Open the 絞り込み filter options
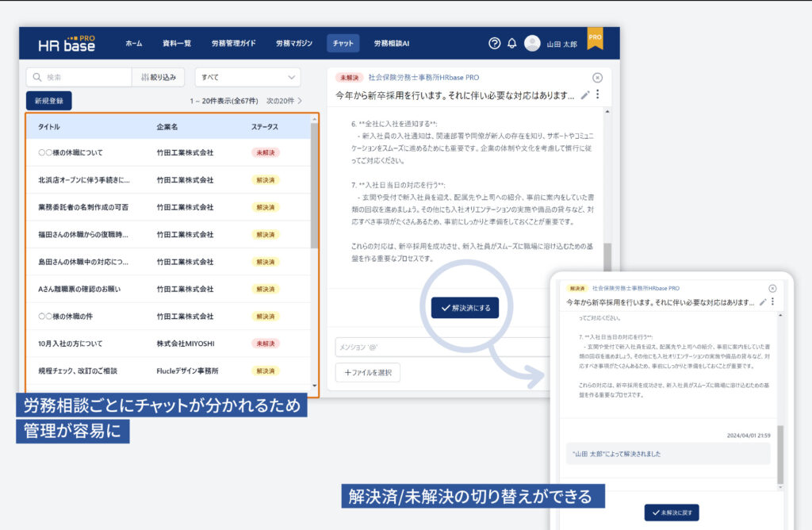 159,78
